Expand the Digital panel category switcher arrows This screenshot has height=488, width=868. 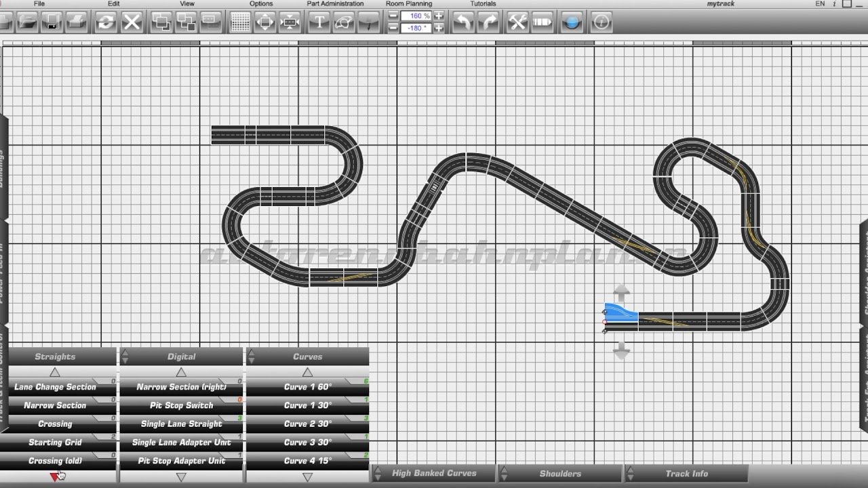(x=125, y=357)
